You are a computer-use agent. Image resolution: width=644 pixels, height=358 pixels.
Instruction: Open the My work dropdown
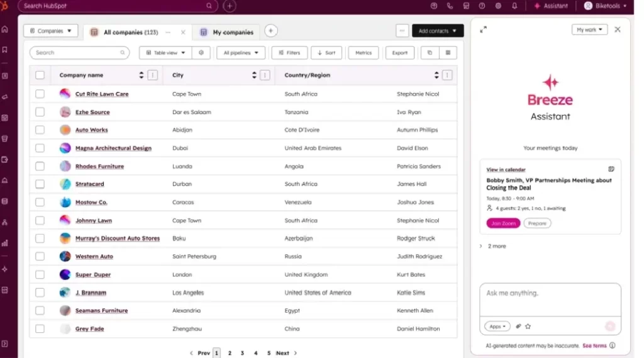point(589,30)
